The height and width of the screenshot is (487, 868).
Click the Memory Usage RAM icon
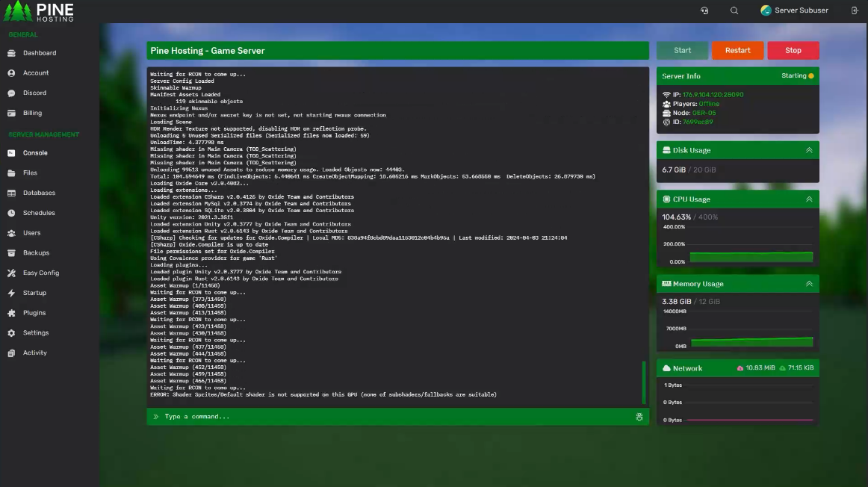666,283
